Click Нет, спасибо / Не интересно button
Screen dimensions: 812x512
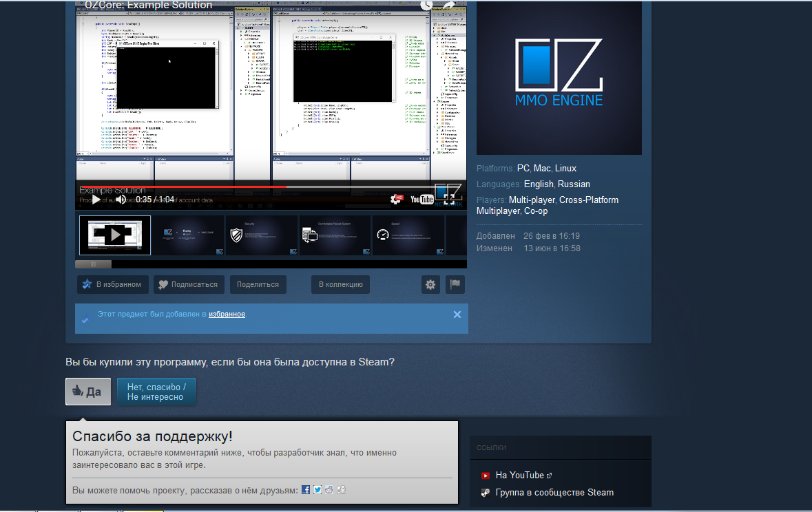click(x=156, y=392)
